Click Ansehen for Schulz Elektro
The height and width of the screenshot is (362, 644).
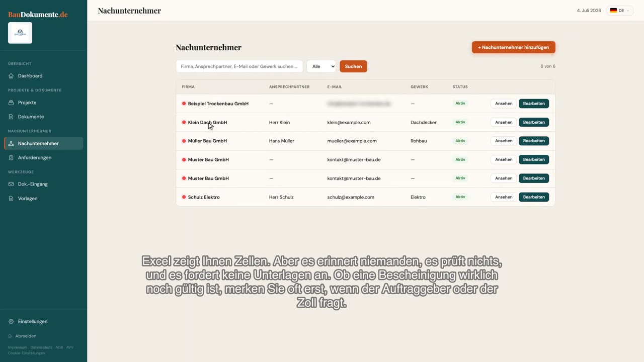[504, 197]
